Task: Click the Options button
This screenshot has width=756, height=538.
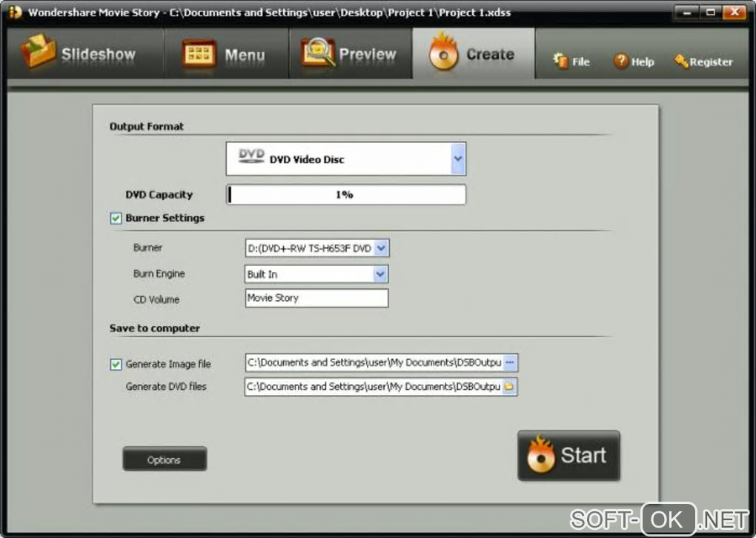Action: pos(165,459)
